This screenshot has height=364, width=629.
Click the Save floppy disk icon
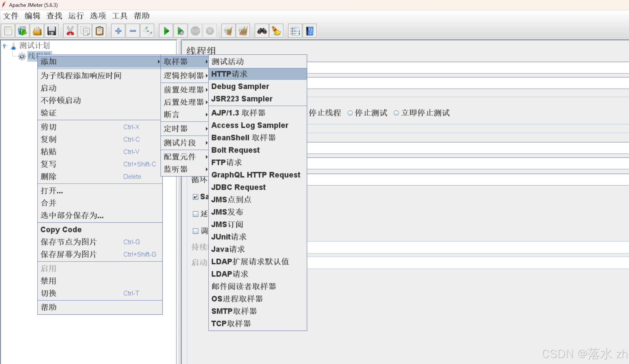coord(52,31)
